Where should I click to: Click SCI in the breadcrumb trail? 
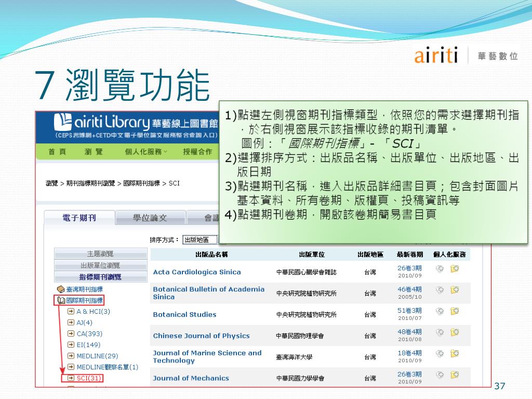point(174,183)
